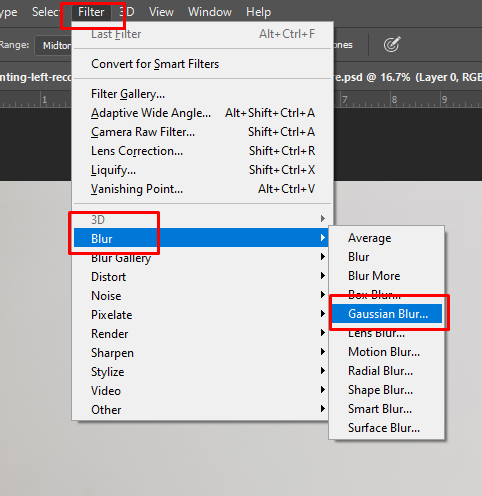Select the .psd document tab title
Screen dimensions: 482x496
[408, 77]
